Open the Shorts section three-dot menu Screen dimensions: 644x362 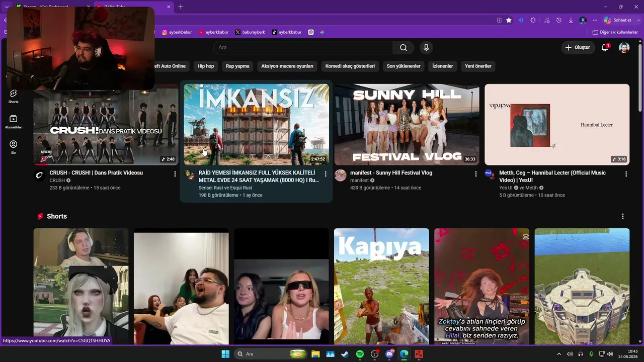pyautogui.click(x=623, y=216)
